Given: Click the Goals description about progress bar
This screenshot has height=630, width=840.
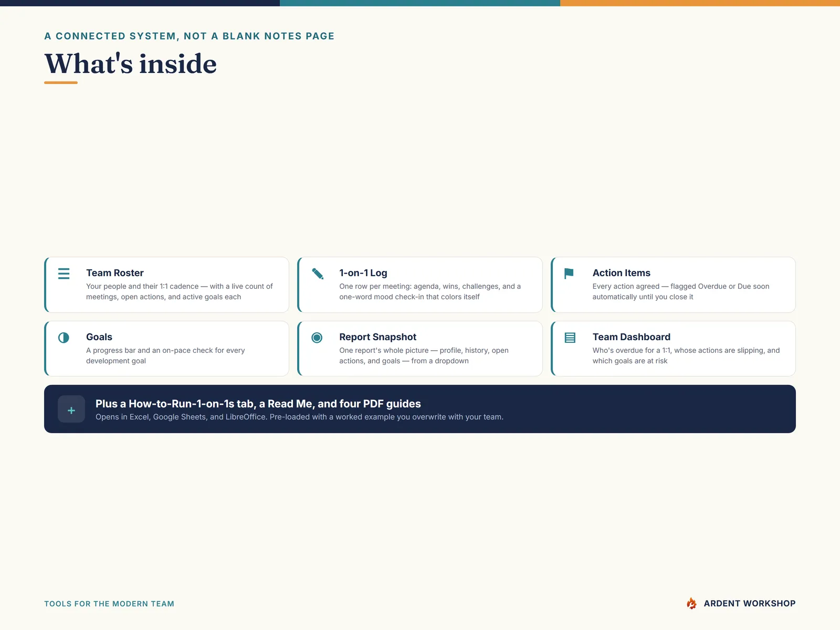Looking at the screenshot, I should click(165, 355).
